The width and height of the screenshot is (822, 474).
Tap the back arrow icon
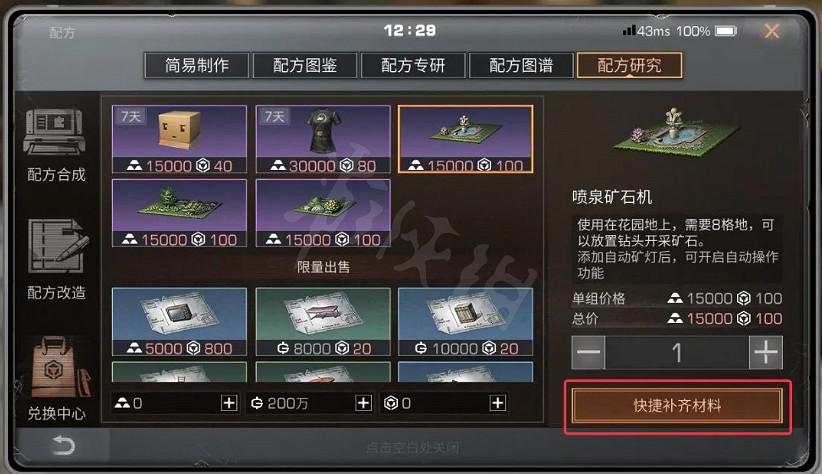click(64, 446)
